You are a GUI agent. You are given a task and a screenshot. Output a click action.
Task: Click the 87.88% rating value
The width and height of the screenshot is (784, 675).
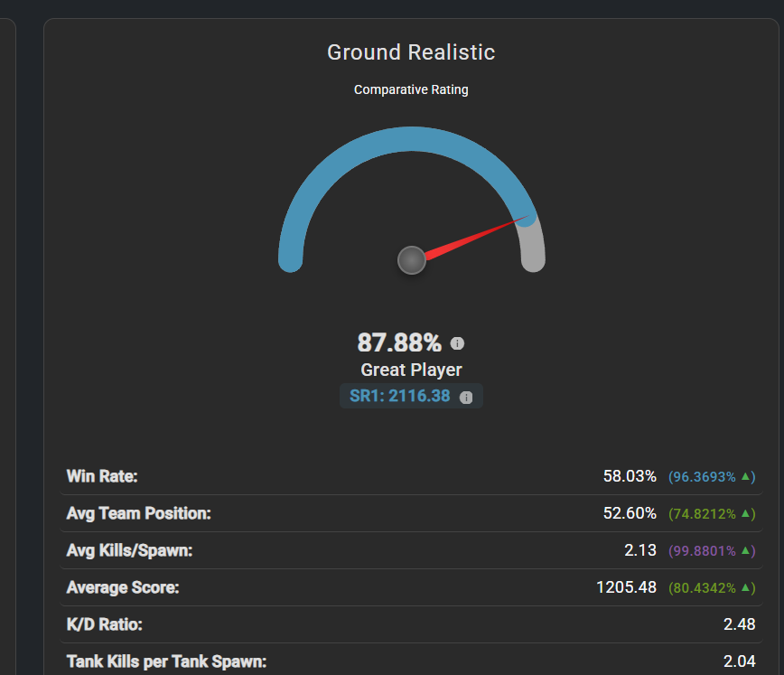click(x=399, y=343)
